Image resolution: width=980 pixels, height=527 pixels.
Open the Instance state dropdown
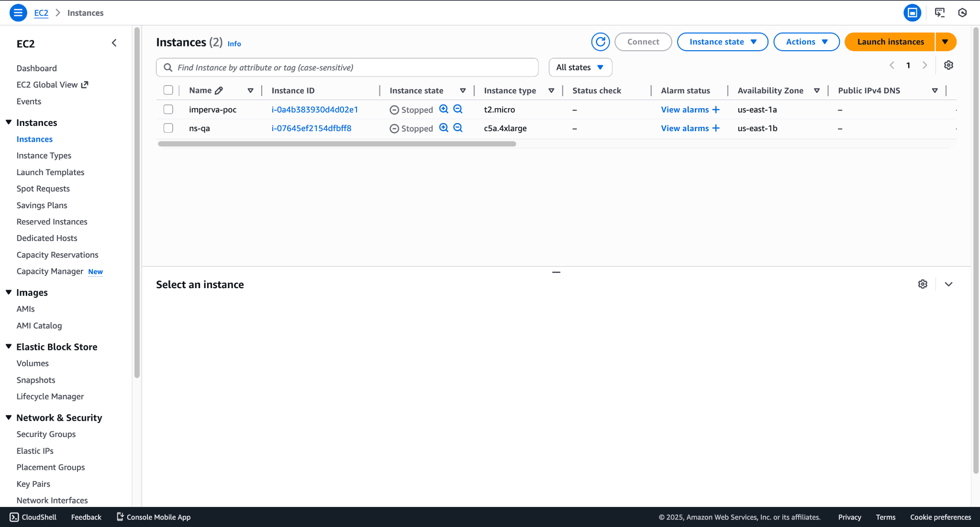[x=723, y=42]
